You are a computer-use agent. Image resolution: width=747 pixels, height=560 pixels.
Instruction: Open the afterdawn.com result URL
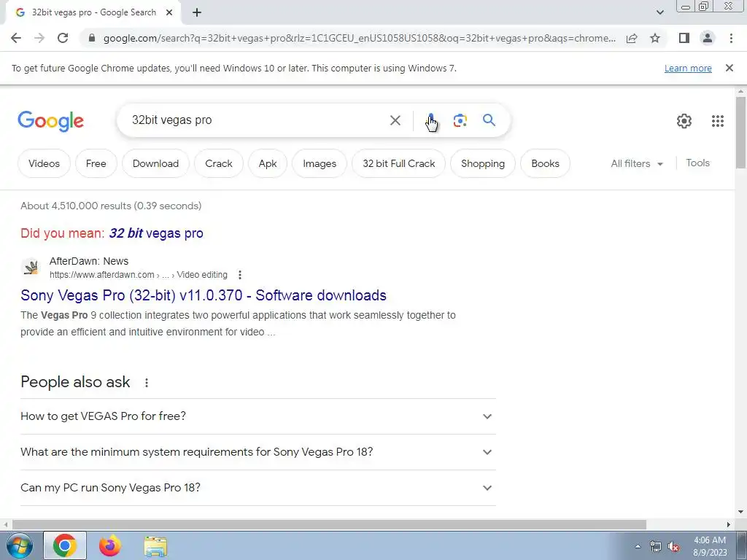click(x=138, y=275)
